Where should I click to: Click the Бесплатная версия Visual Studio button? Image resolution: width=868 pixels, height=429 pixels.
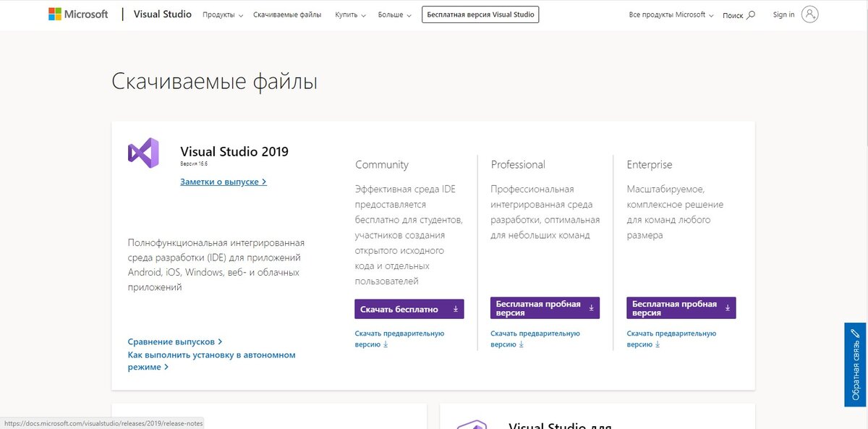point(480,14)
